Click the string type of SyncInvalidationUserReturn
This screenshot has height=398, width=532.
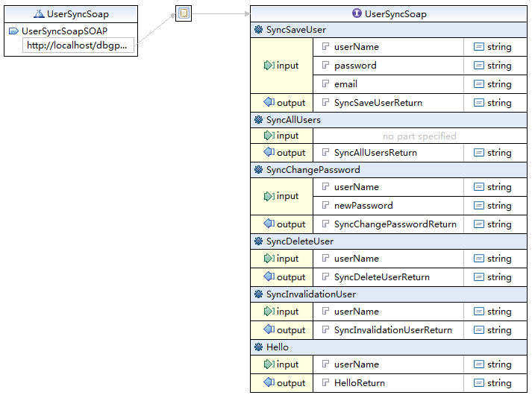pyautogui.click(x=499, y=330)
